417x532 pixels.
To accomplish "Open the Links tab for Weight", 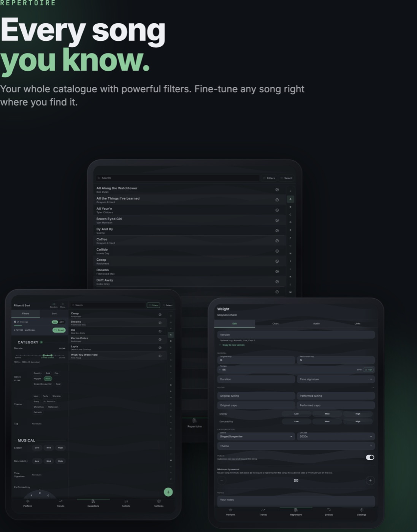I will (357, 323).
